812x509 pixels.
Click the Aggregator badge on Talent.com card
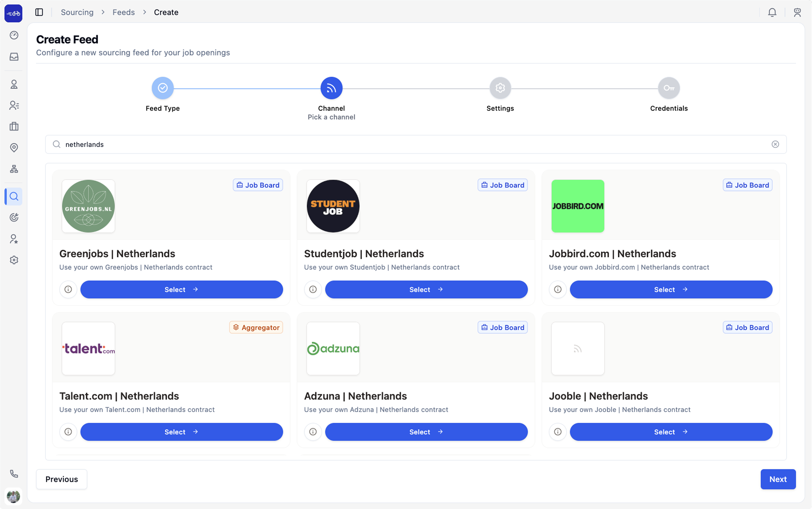(256, 328)
